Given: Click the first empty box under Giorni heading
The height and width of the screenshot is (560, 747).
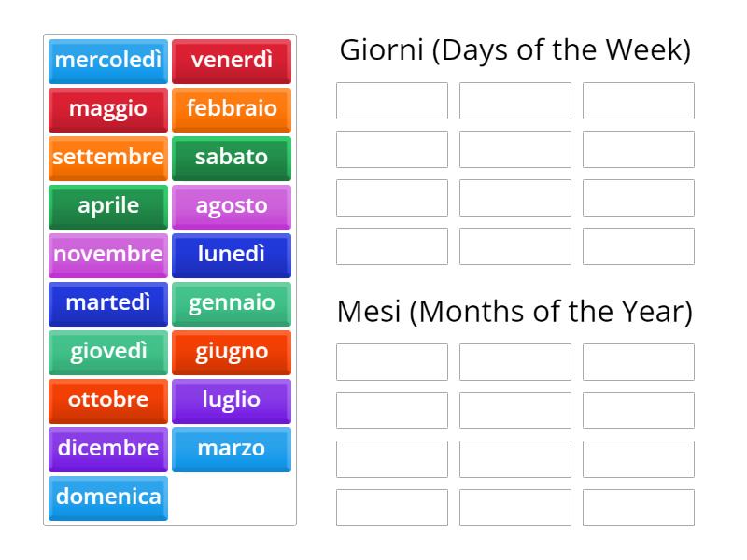Looking at the screenshot, I should 391,100.
